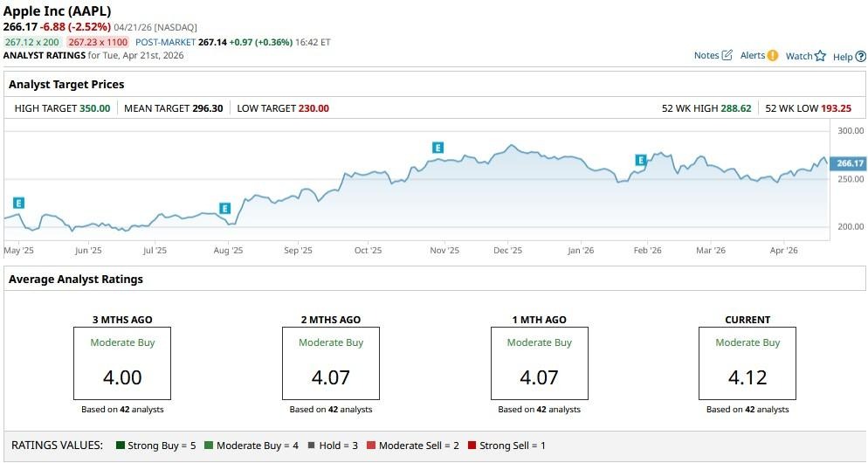This screenshot has width=868, height=463.
Task: Click the 266.17 price label on chart
Action: coord(849,163)
